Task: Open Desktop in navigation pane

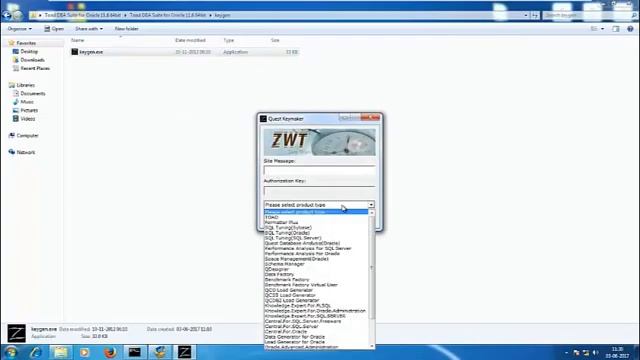Action: coord(29,51)
